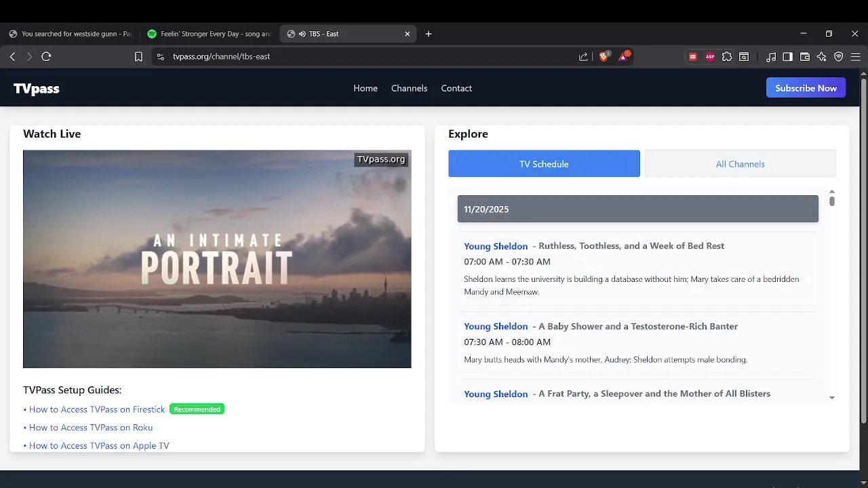Screen dimensions: 868x488
Task: Click the schedule list scrollbar thumb
Action: point(832,201)
